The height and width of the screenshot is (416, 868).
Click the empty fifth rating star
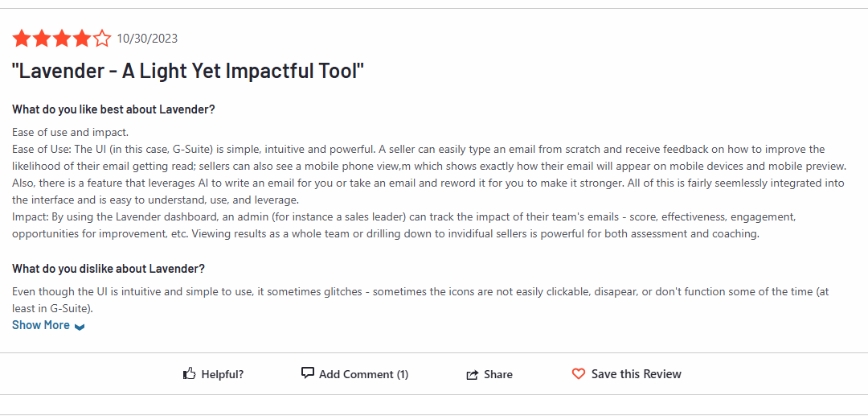pos(102,39)
